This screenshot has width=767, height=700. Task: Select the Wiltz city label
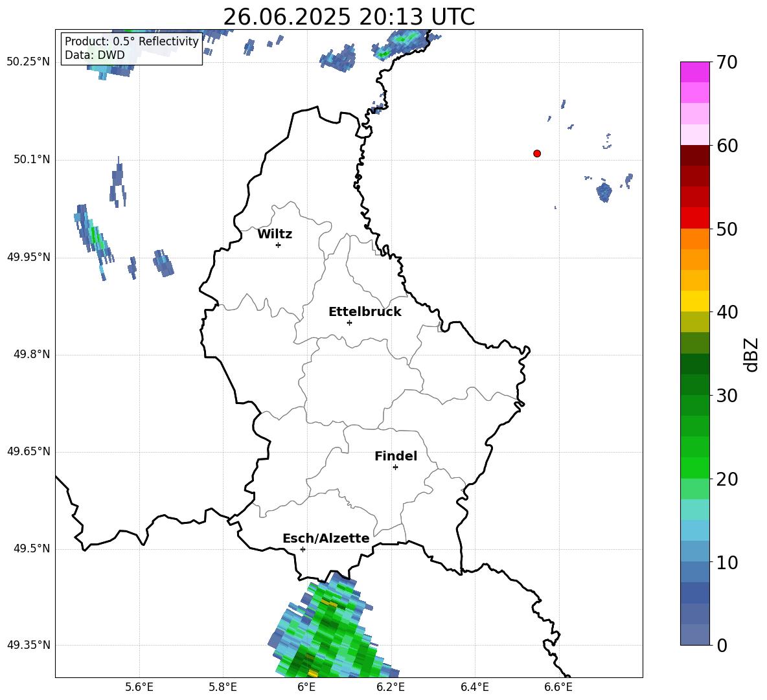[x=275, y=234]
